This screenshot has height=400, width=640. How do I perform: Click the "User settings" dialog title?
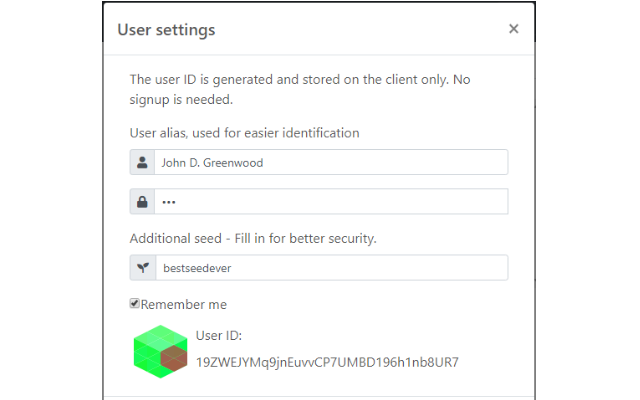click(166, 30)
